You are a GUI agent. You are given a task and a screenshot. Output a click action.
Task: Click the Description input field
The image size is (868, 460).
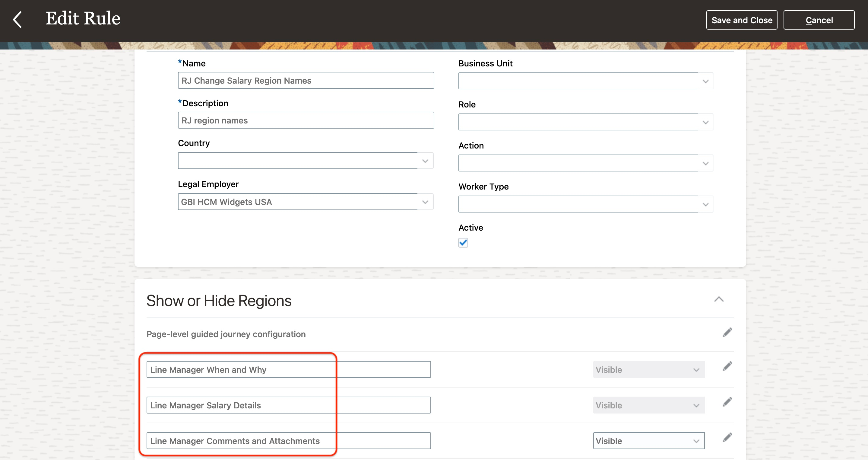306,120
